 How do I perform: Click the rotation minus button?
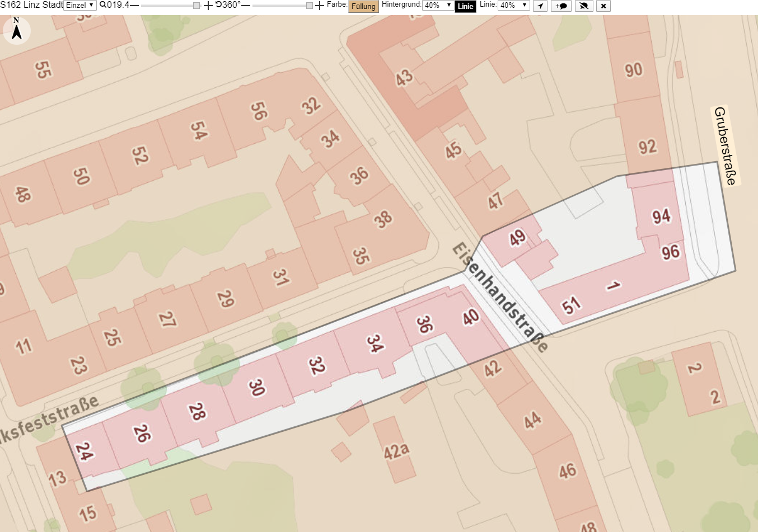pos(246,6)
